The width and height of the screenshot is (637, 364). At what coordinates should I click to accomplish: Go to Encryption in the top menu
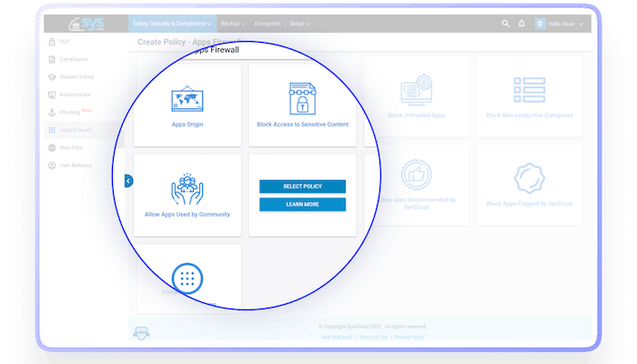tap(268, 23)
